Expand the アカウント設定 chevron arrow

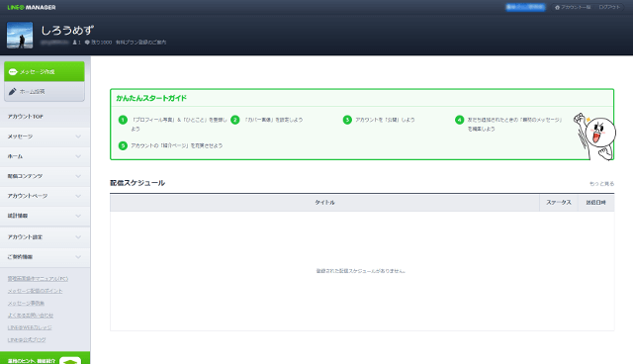[x=78, y=236]
